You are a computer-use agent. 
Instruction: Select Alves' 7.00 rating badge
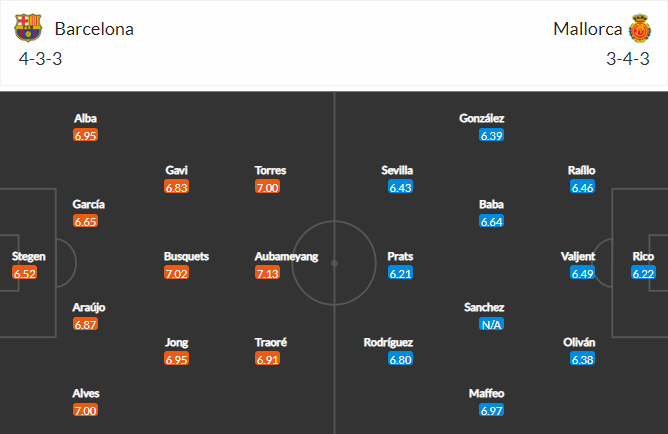coord(86,411)
